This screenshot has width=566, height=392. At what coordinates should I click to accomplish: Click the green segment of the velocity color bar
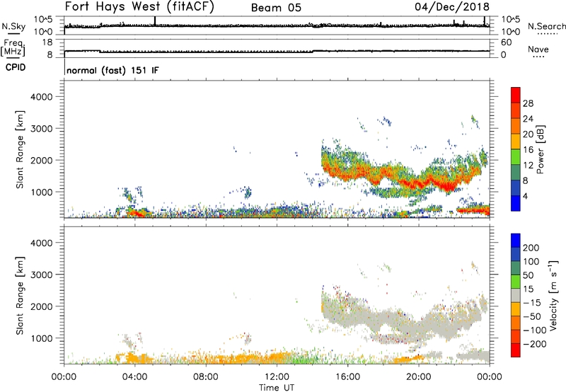[516, 281]
